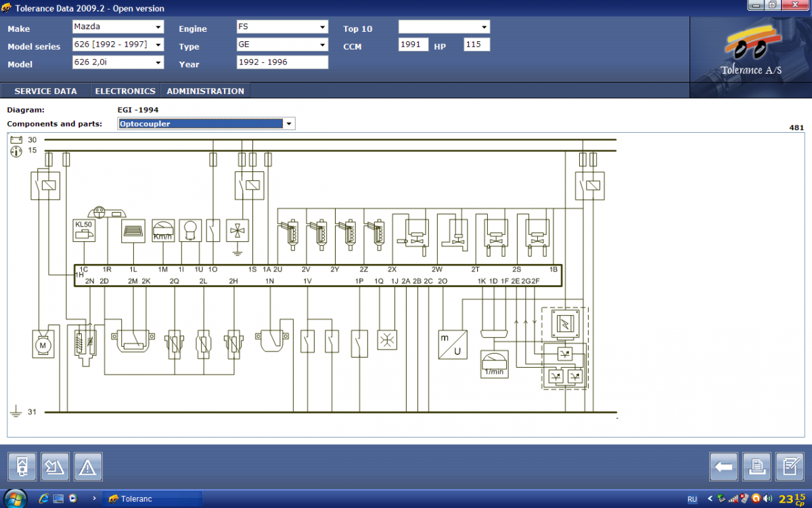
Task: Click the measuring triangle icon button at bottom left
Action: coord(55,467)
